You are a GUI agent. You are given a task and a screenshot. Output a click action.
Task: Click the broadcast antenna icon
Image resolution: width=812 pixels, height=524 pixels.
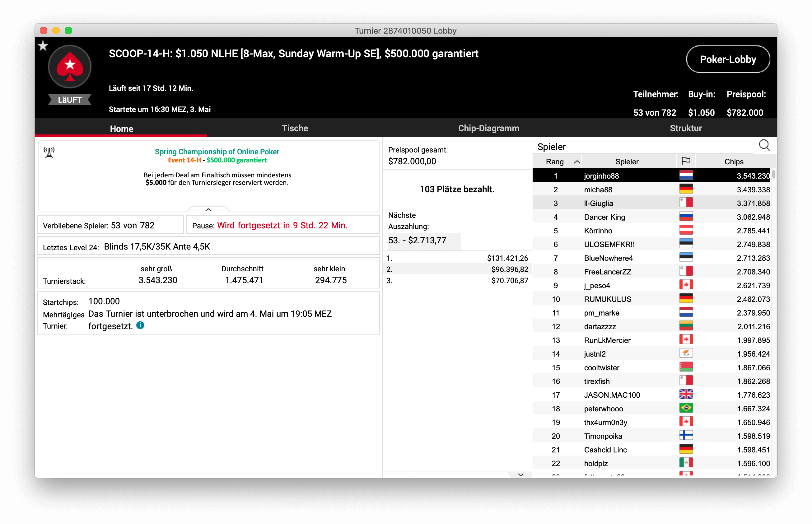click(49, 152)
